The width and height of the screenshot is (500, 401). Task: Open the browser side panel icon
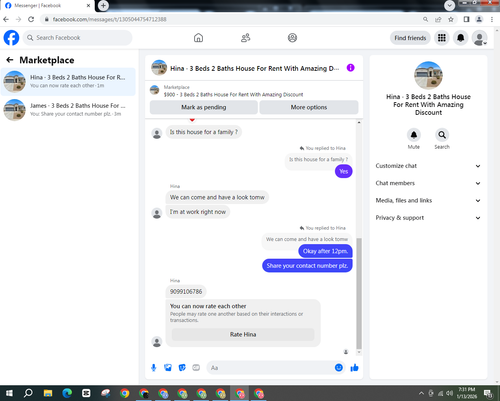coord(466,19)
